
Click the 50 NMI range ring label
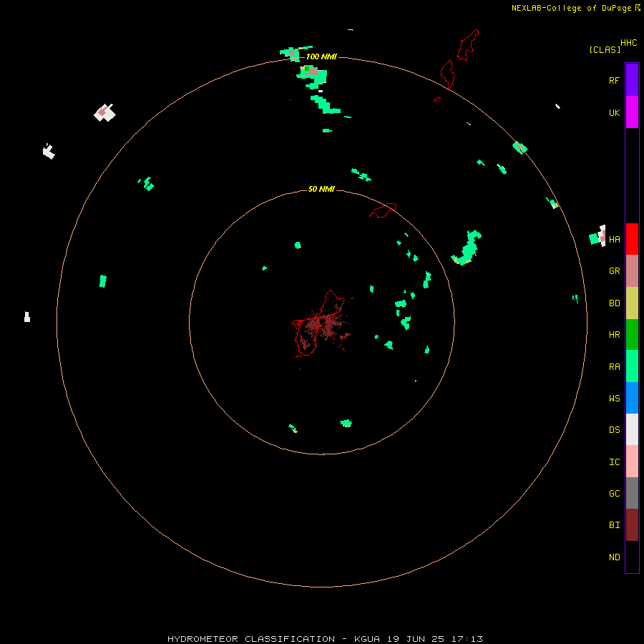(321, 189)
